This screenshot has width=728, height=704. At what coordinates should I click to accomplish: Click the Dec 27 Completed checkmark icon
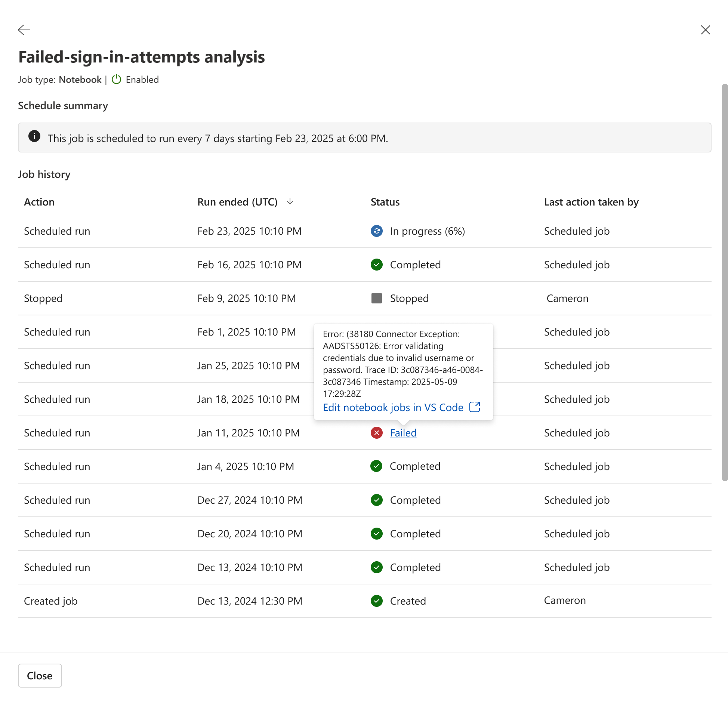pos(376,500)
